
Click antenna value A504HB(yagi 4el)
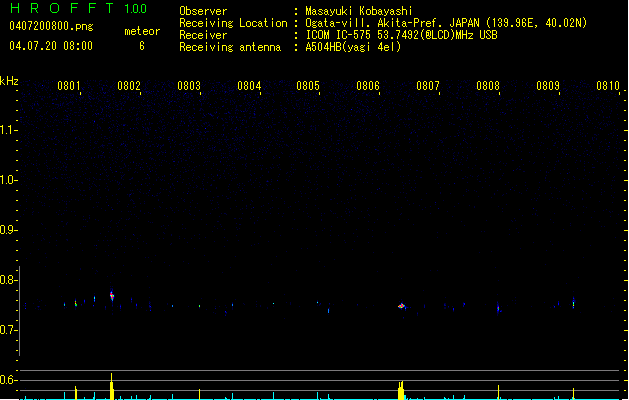click(x=353, y=47)
